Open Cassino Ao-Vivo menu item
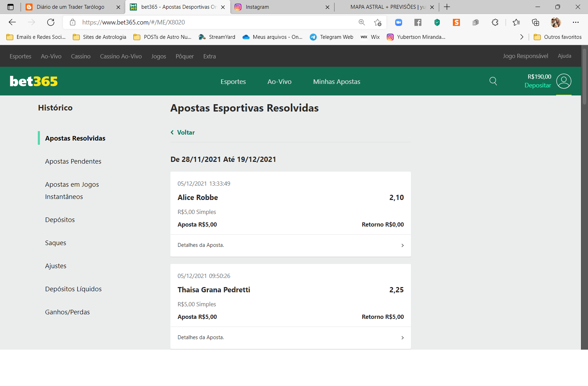The image size is (588, 386). 121,56
